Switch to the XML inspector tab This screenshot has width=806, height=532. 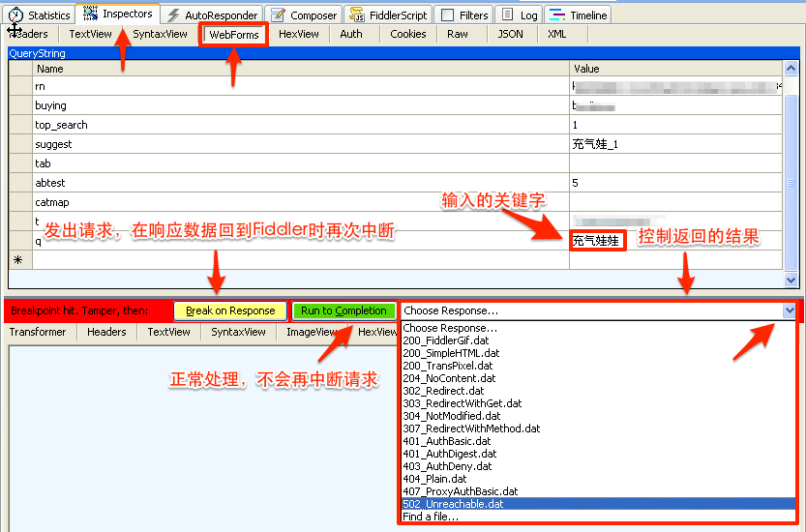pyautogui.click(x=557, y=34)
